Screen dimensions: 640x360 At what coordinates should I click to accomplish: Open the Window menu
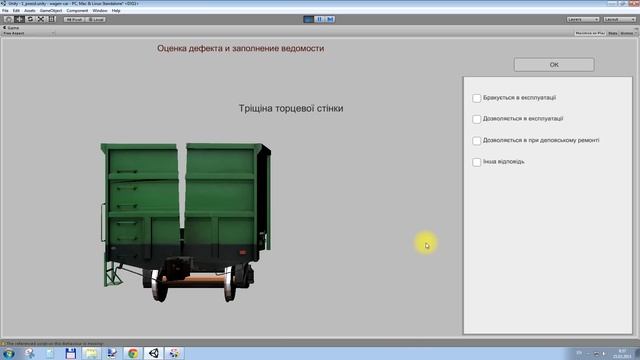click(100, 11)
